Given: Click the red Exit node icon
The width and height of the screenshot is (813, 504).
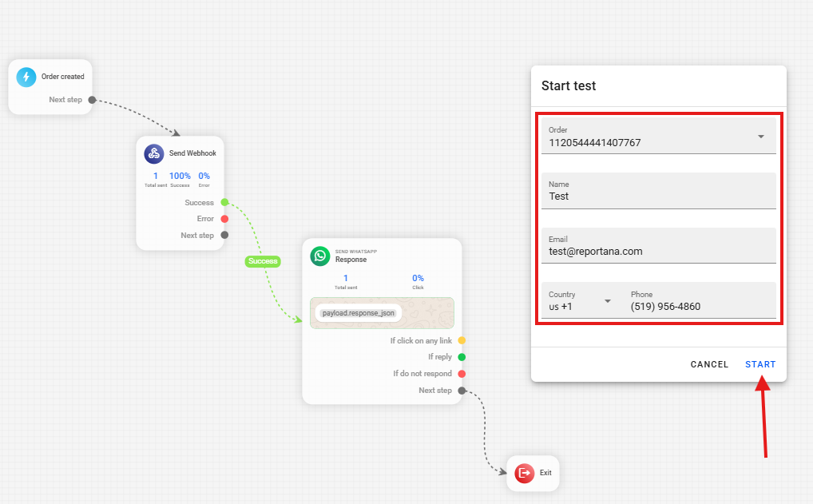Looking at the screenshot, I should (x=524, y=473).
